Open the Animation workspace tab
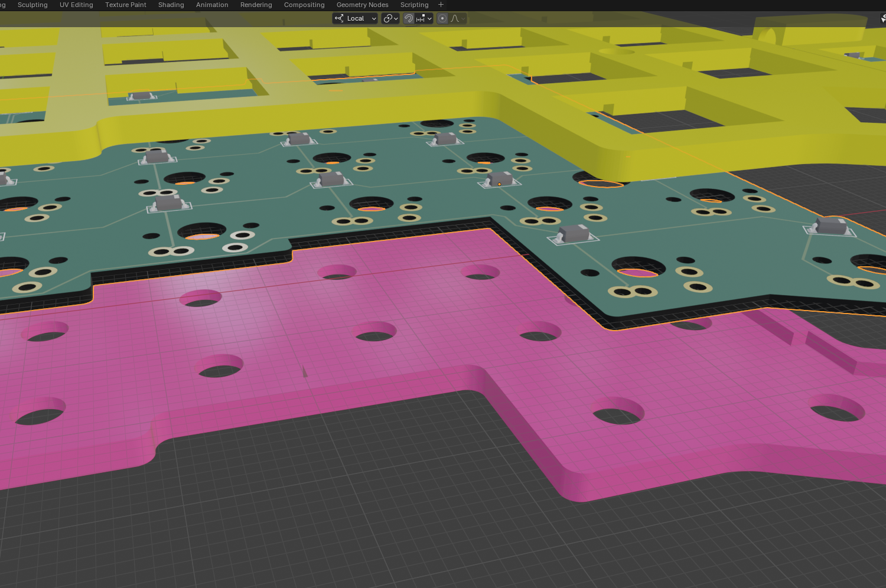This screenshot has height=588, width=886. [x=212, y=5]
